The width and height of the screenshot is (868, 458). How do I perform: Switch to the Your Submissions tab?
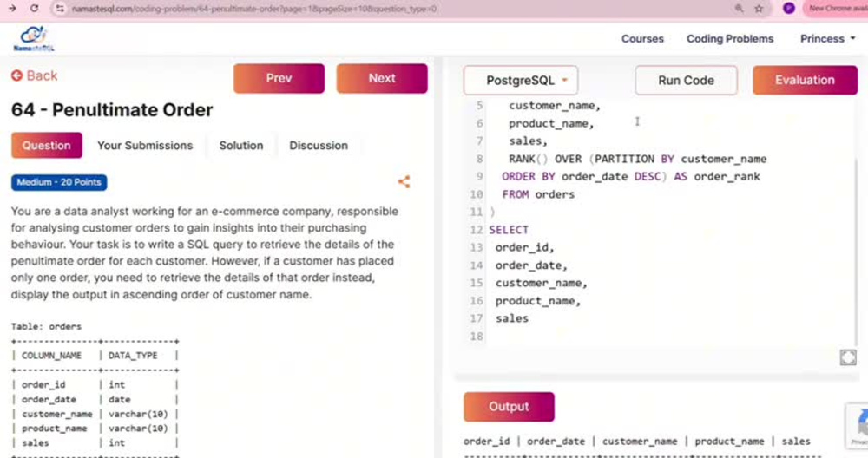click(x=145, y=146)
